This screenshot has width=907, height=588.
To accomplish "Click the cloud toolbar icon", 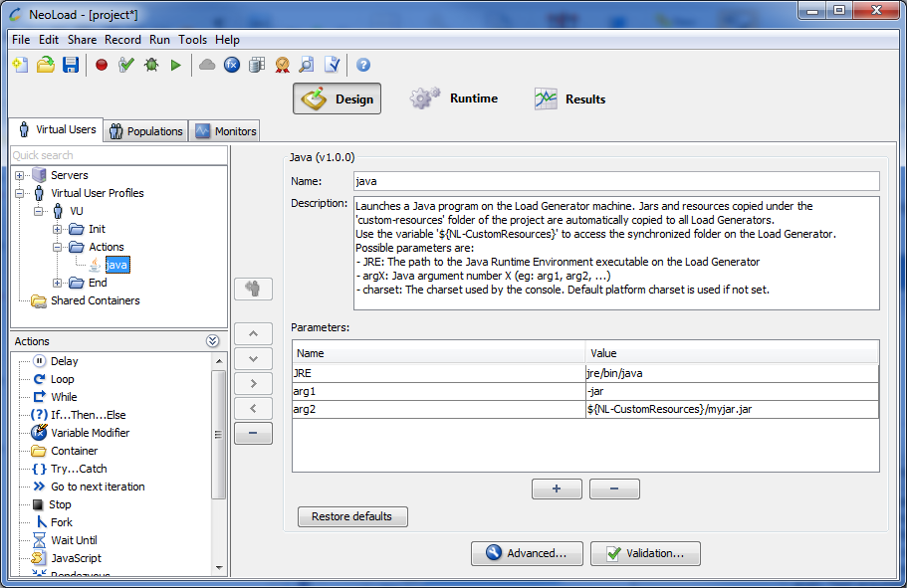I will pos(206,65).
